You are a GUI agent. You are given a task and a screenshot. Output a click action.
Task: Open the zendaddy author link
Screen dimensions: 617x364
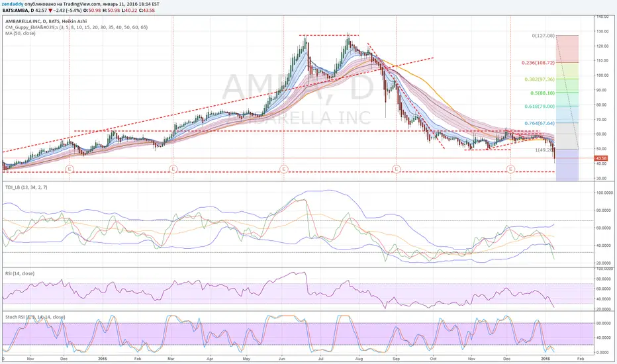coord(12,4)
